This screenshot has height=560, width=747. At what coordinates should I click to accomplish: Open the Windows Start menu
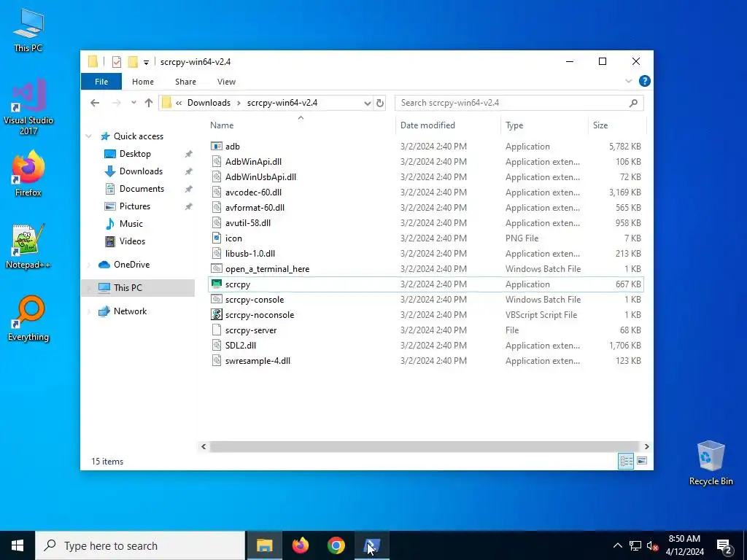[18, 545]
